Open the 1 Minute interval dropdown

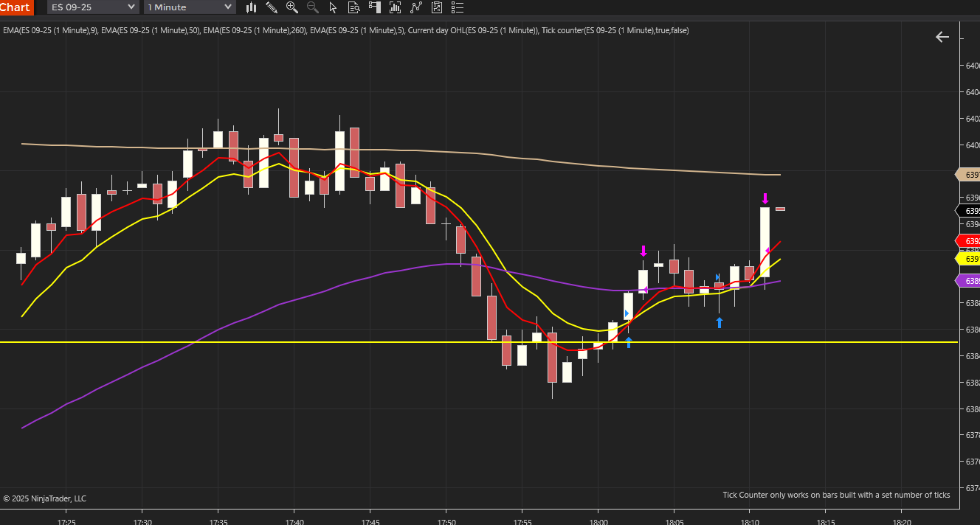coord(190,7)
